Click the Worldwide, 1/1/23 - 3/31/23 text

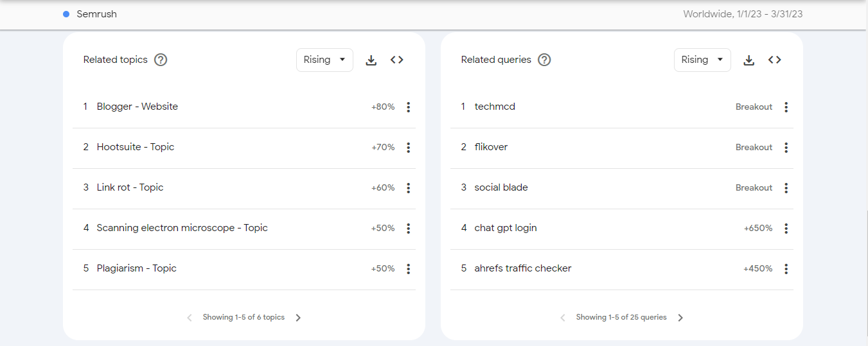(743, 14)
